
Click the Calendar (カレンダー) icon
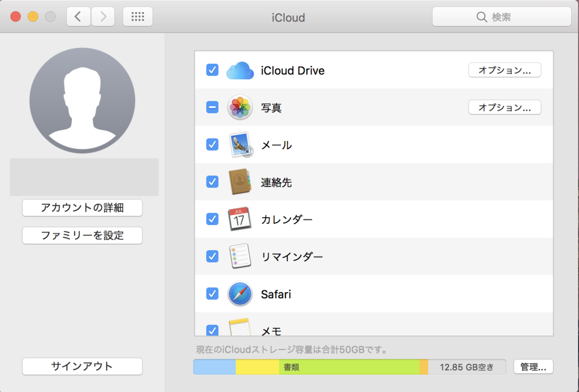pos(240,219)
